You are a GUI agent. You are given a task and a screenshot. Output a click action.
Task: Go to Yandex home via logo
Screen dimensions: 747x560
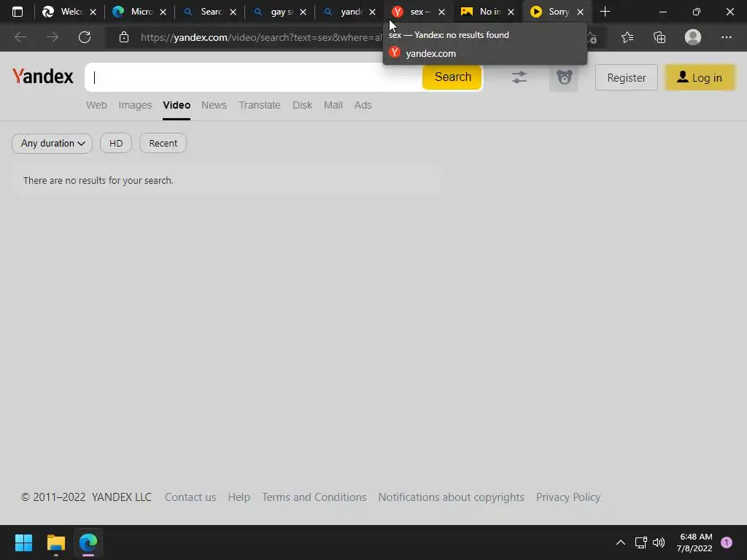[43, 77]
